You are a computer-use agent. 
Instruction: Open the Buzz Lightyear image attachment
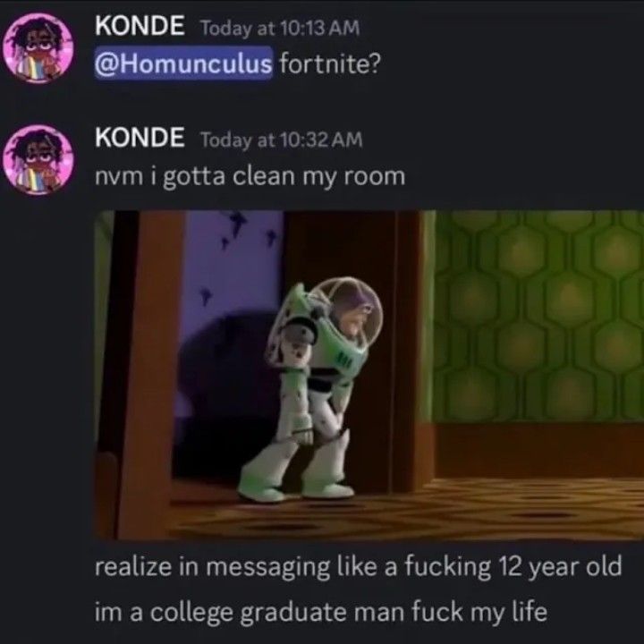tap(369, 375)
